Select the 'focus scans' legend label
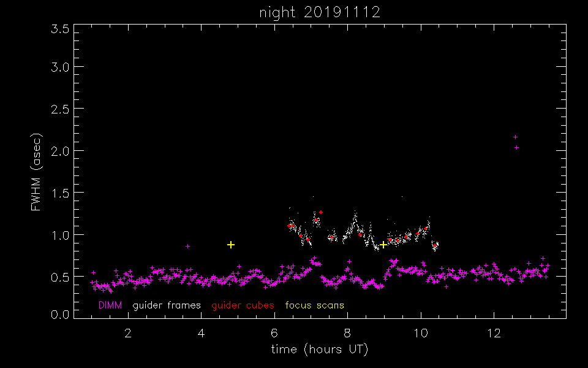Screen dimensions: 588x368 (x=315, y=305)
